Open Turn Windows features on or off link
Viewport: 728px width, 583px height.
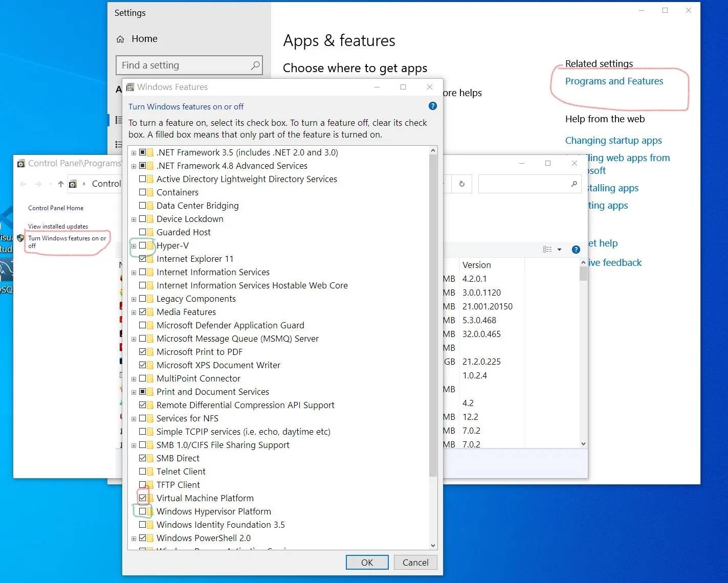tap(67, 242)
